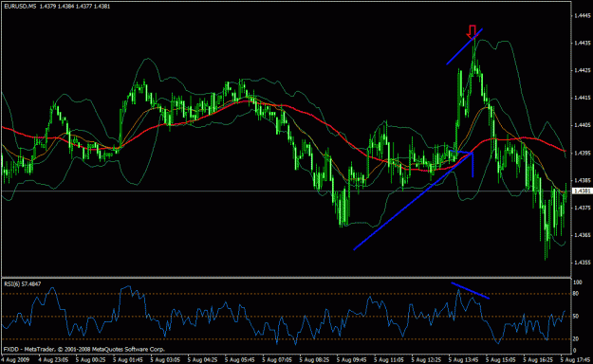Screen dimensions: 593x364
Task: Click the 5 Aug 08:25 time label
Action: [x=315, y=359]
